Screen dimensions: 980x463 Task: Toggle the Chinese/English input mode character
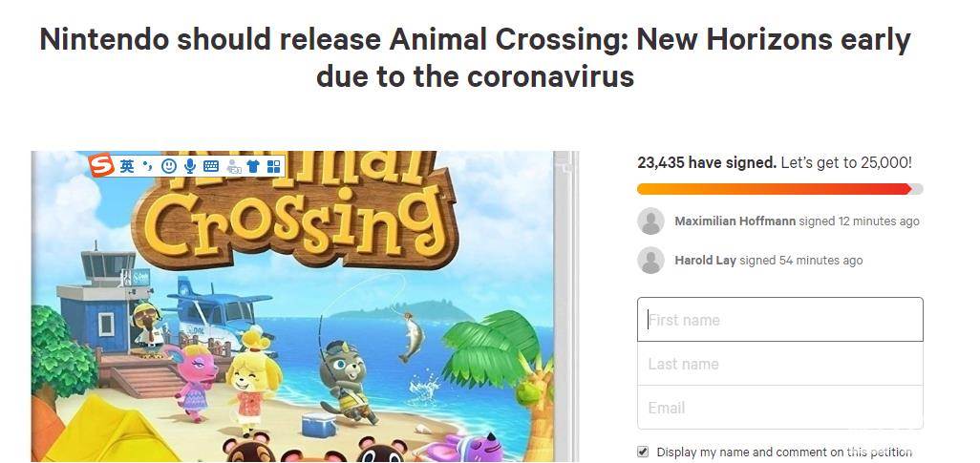(x=127, y=166)
